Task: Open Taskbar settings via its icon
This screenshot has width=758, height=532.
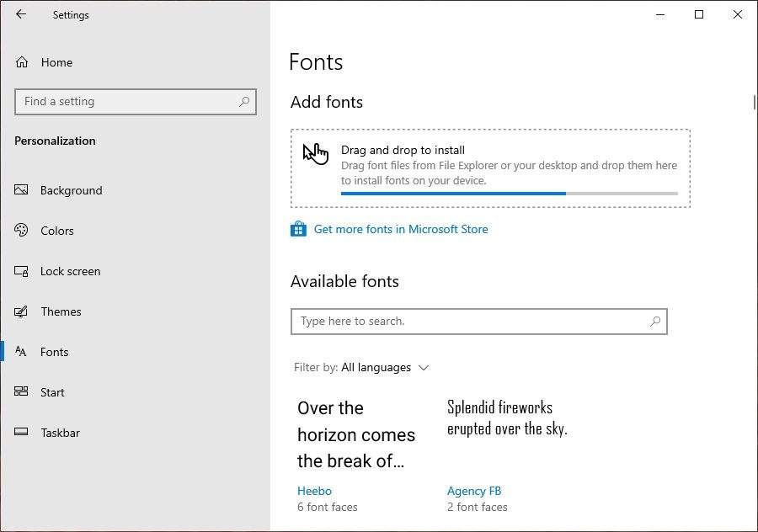Action: (x=20, y=433)
